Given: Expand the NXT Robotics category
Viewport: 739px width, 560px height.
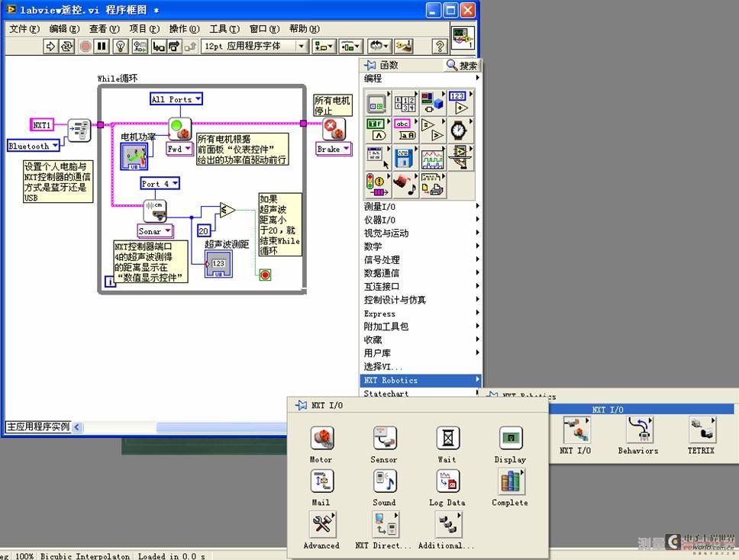Looking at the screenshot, I should click(421, 380).
